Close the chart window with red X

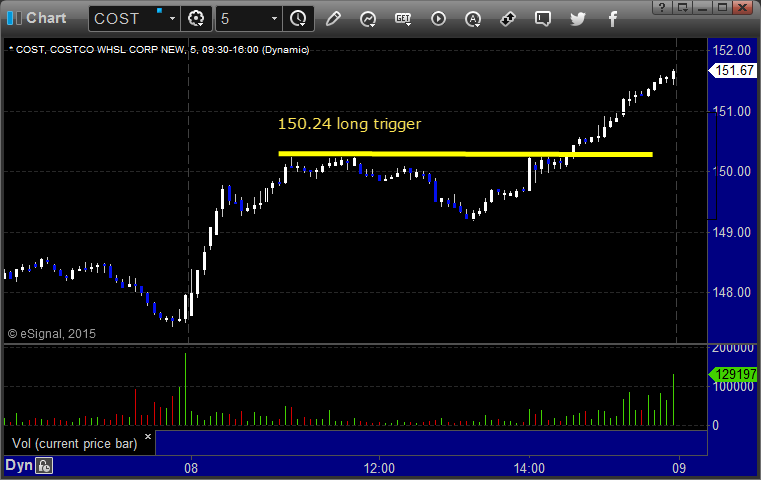742,7
